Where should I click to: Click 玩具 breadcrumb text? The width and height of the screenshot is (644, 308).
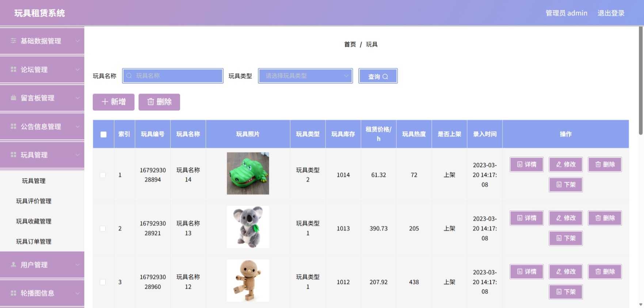tap(371, 44)
